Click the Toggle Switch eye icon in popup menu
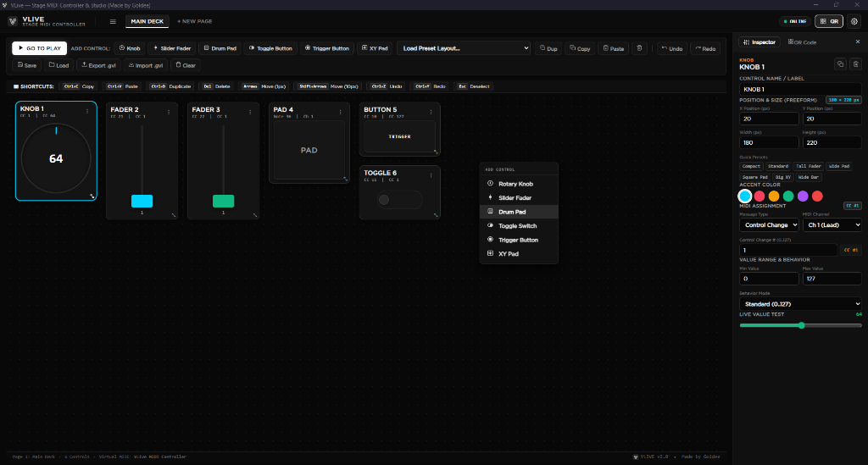 click(490, 225)
